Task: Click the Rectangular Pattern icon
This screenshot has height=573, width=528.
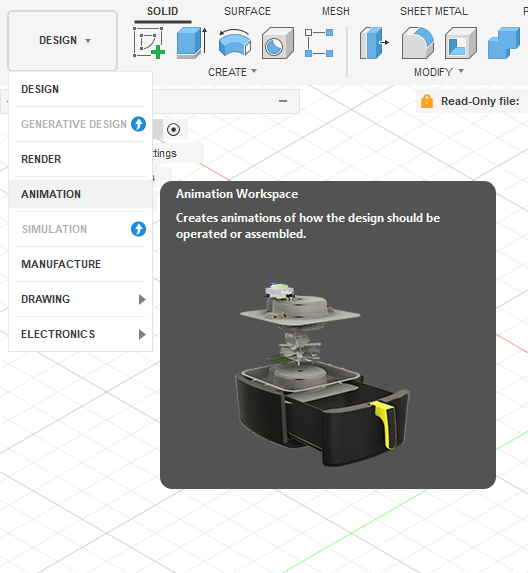Action: (319, 43)
